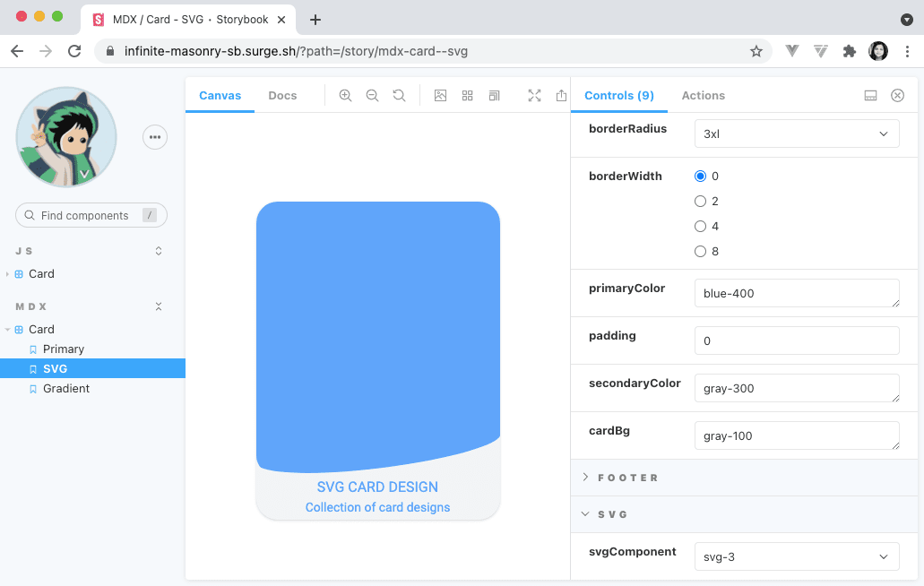Select the Gradient story under Card
Viewport: 924px width, 586px height.
coord(66,388)
